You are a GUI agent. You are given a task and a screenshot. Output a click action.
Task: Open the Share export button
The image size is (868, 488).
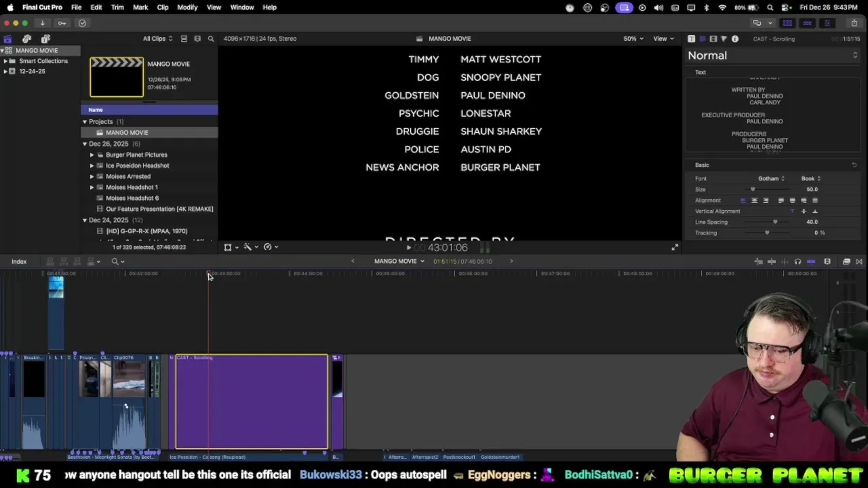click(x=854, y=23)
